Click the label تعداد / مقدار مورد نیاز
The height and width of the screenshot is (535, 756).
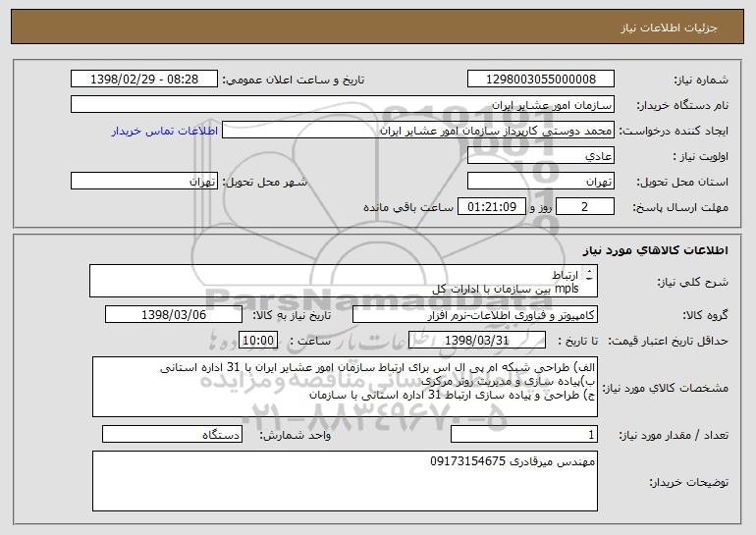click(x=674, y=435)
